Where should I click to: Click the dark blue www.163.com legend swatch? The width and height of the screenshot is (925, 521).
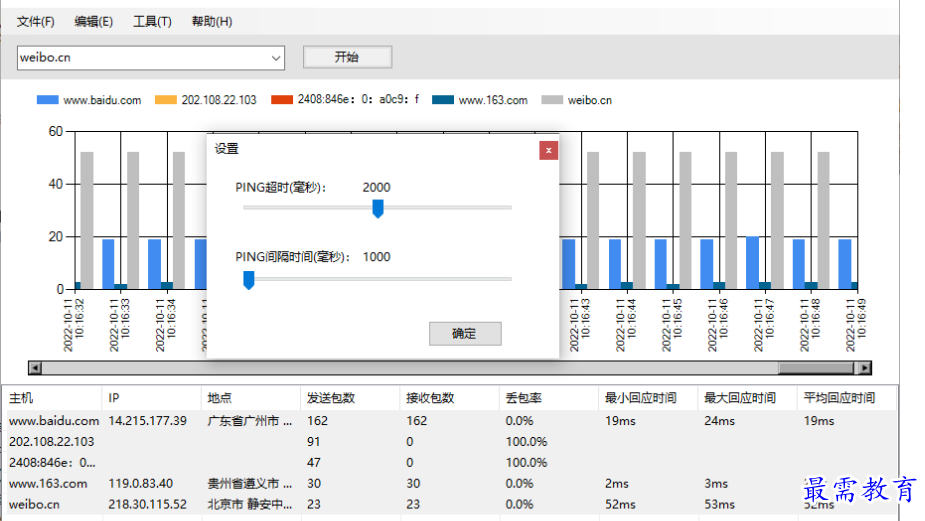(443, 100)
